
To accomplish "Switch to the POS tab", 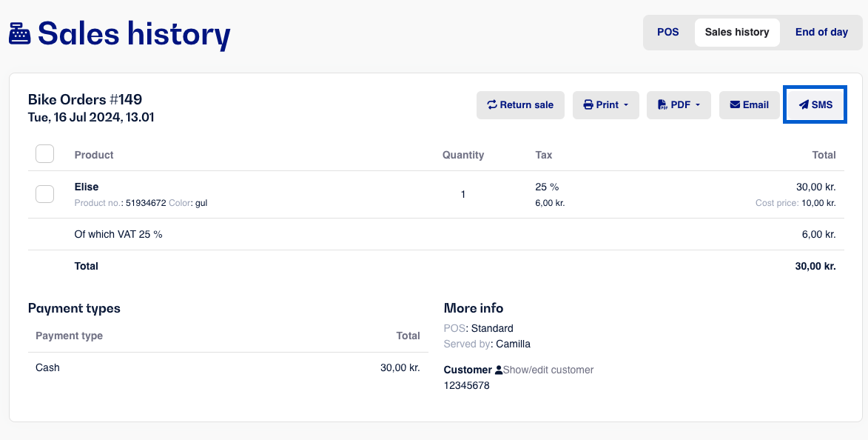I will pos(668,32).
